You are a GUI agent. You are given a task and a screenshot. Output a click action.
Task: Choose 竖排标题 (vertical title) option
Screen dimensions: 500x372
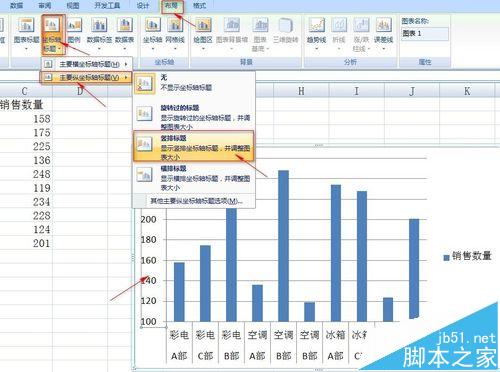[194, 147]
